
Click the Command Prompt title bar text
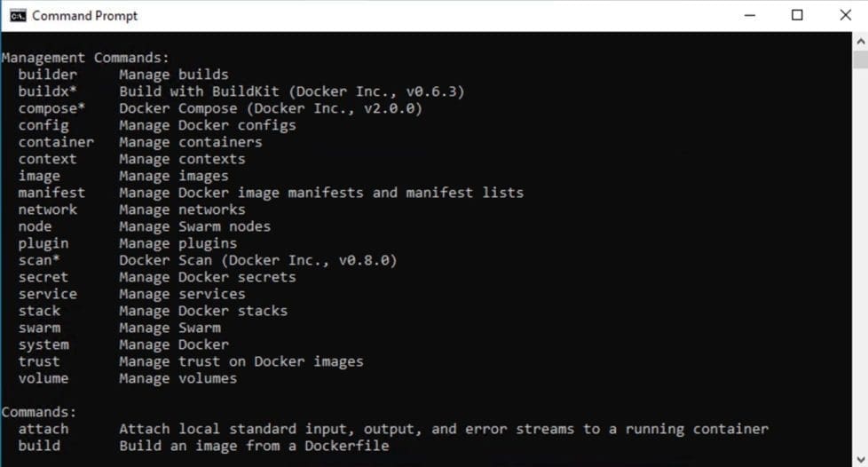click(85, 15)
